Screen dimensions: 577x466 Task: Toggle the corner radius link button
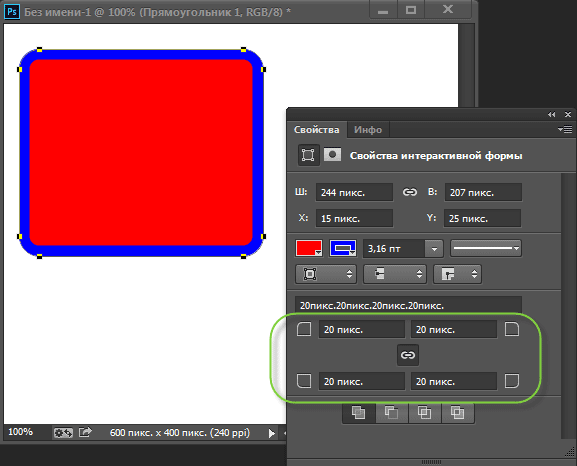click(408, 355)
